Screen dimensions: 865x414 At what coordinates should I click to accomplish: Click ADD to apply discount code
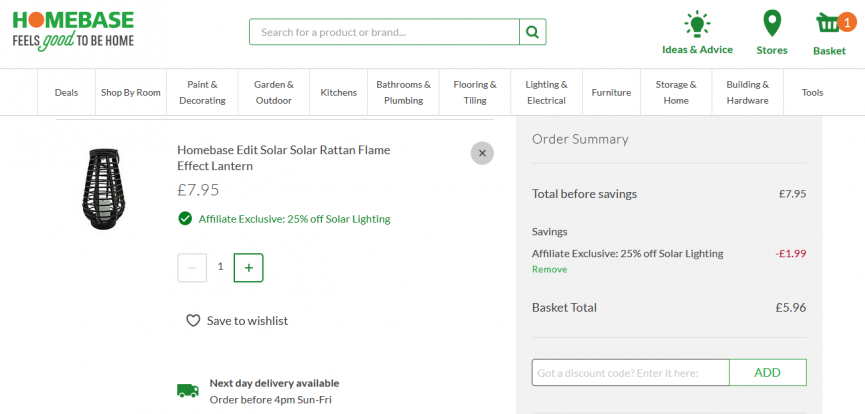click(x=767, y=373)
